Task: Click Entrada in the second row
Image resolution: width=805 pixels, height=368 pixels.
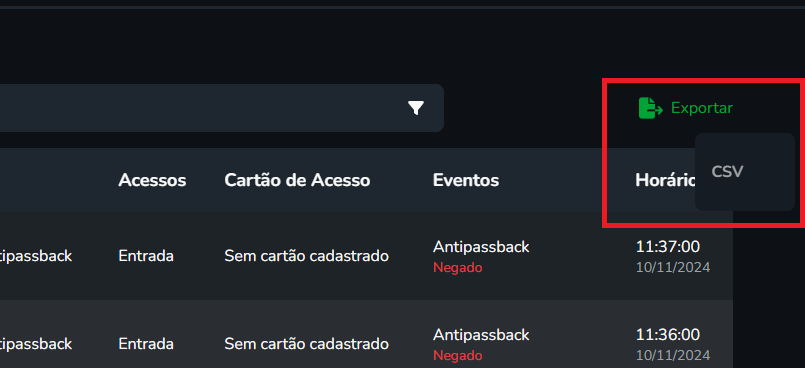Action: 146,344
